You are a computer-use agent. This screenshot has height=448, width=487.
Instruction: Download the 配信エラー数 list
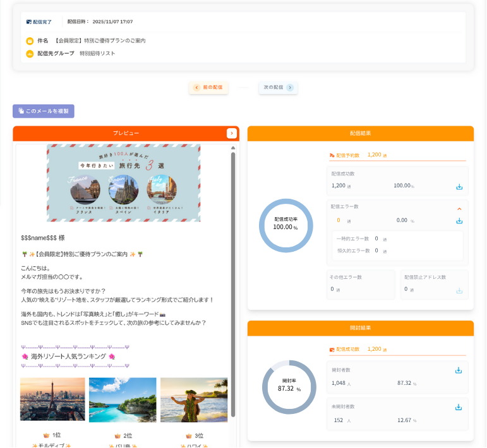pyautogui.click(x=459, y=221)
